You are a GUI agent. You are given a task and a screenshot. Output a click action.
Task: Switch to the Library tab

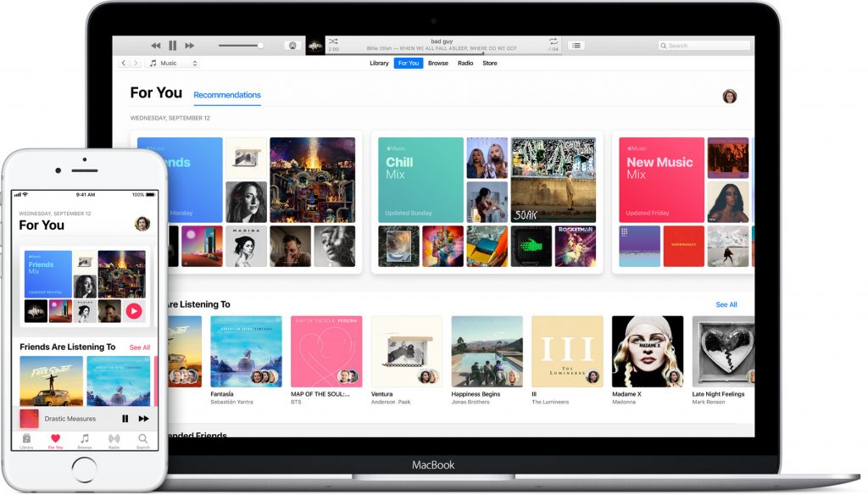pyautogui.click(x=379, y=63)
